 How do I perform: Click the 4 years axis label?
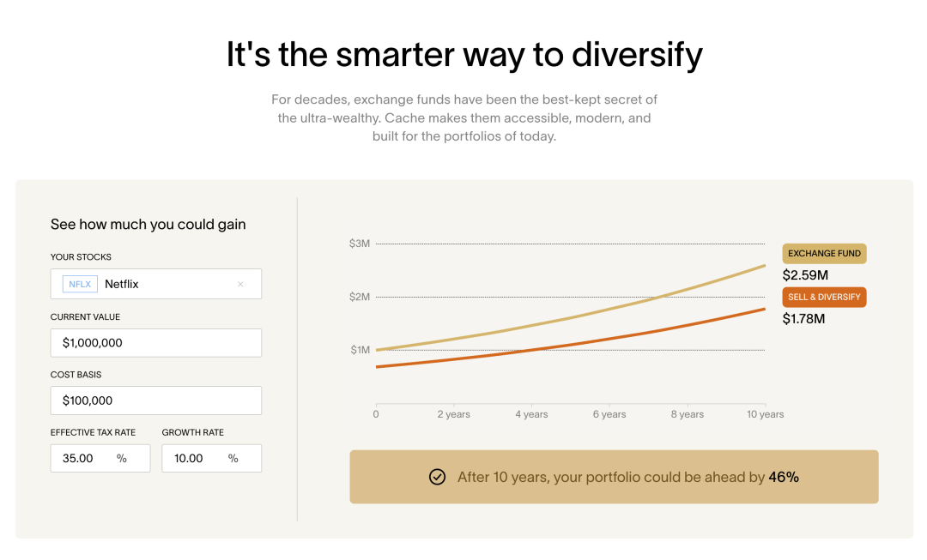(x=531, y=414)
